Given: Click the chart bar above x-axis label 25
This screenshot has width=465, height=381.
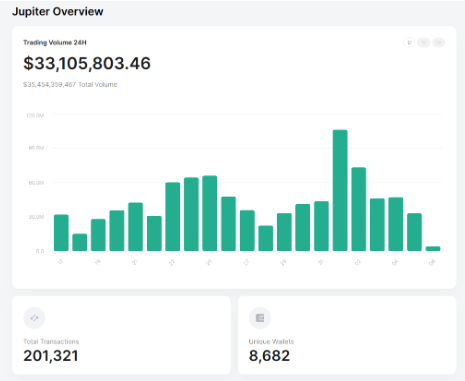Looking at the screenshot, I should (x=210, y=213).
